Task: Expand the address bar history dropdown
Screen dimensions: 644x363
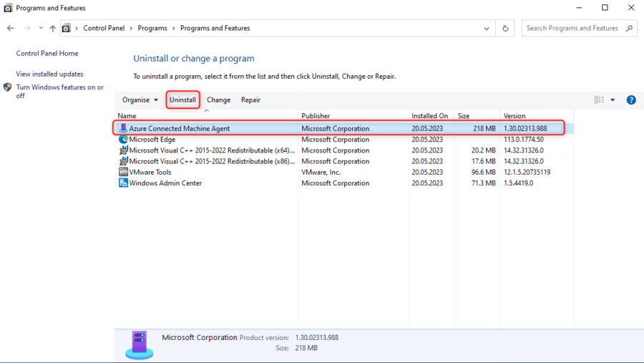Action: click(487, 29)
